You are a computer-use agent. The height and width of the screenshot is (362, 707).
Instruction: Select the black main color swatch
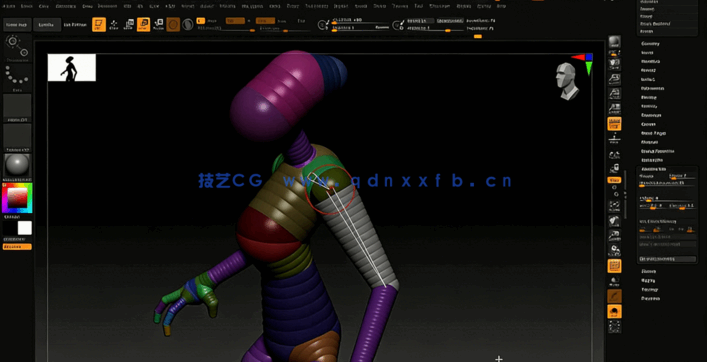[10, 228]
